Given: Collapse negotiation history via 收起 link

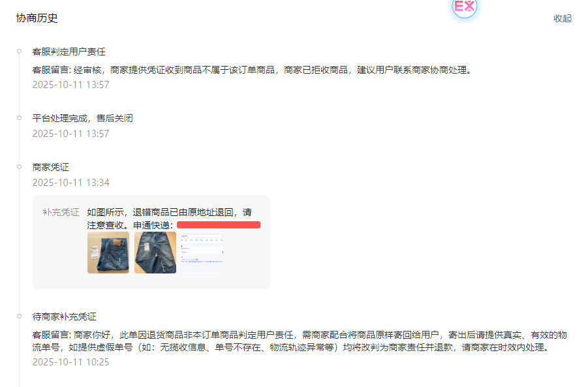Looking at the screenshot, I should point(563,18).
